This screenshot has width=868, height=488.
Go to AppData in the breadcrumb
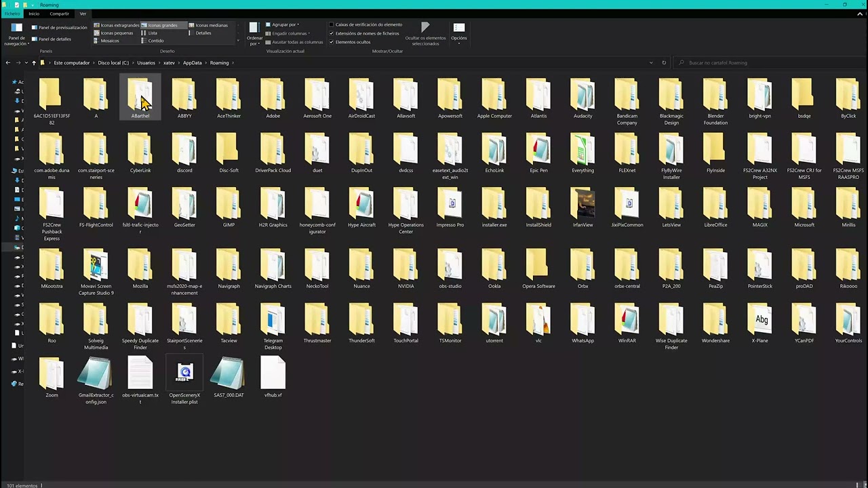[193, 62]
